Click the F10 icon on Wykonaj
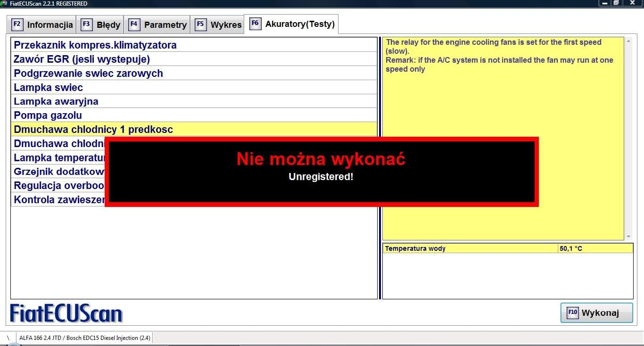644x346 pixels. (572, 313)
